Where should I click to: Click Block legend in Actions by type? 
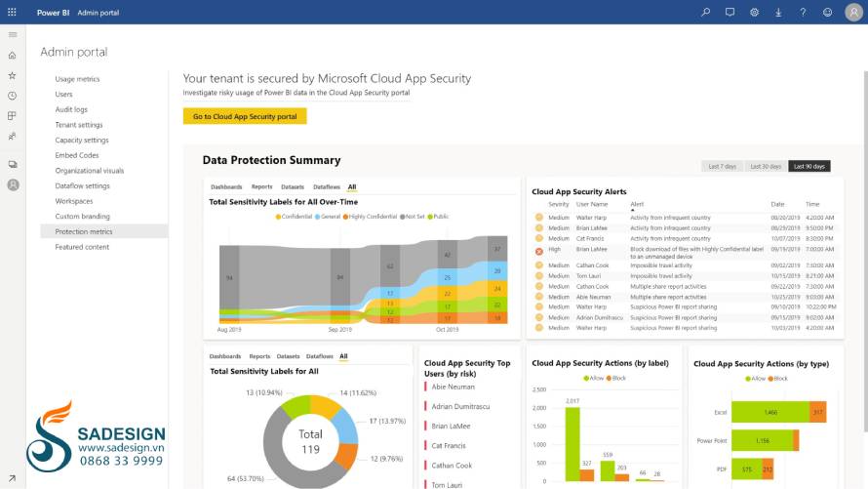777,379
